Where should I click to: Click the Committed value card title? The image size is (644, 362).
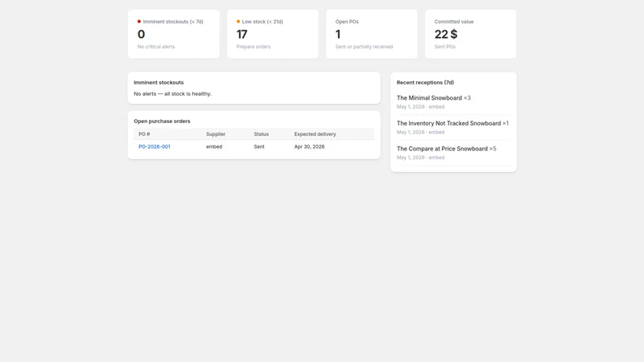tap(454, 22)
